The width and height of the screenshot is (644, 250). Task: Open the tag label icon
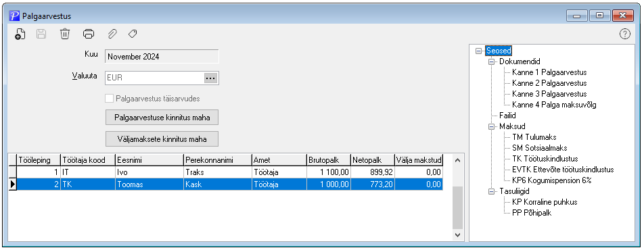[133, 34]
